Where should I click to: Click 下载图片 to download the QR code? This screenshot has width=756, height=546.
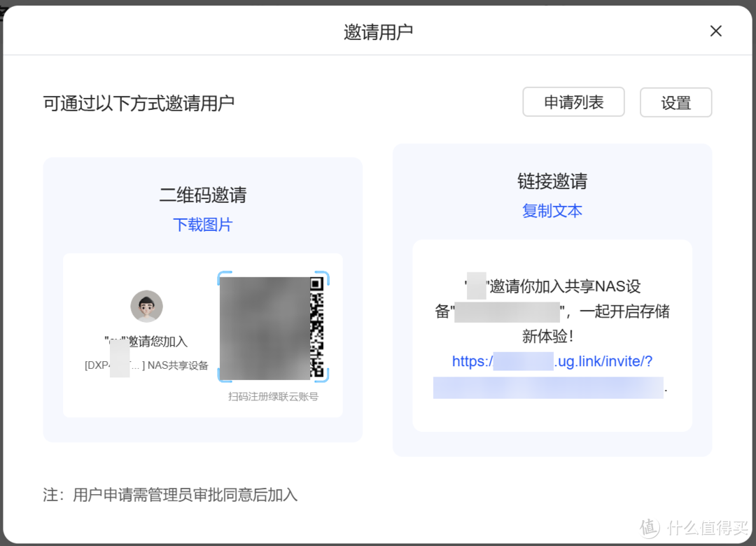[x=202, y=225]
